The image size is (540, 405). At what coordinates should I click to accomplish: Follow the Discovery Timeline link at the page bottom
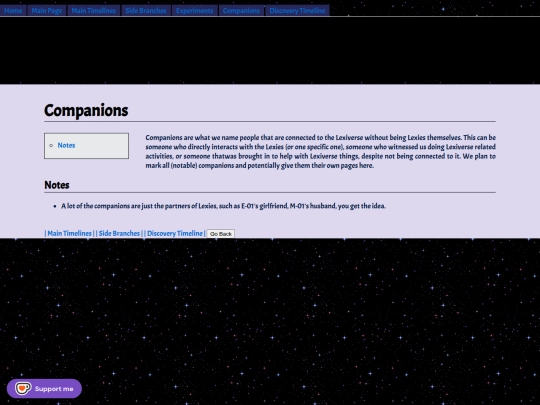pyautogui.click(x=175, y=233)
